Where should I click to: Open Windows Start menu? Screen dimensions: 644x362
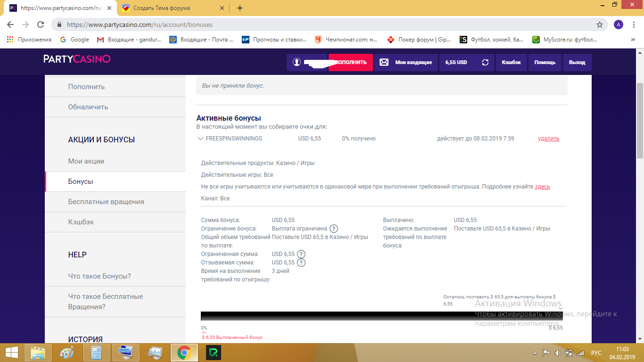click(12, 353)
